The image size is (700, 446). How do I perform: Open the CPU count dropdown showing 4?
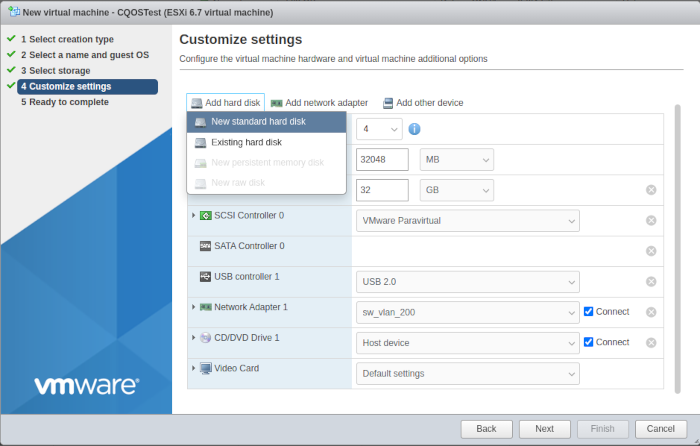pos(379,129)
